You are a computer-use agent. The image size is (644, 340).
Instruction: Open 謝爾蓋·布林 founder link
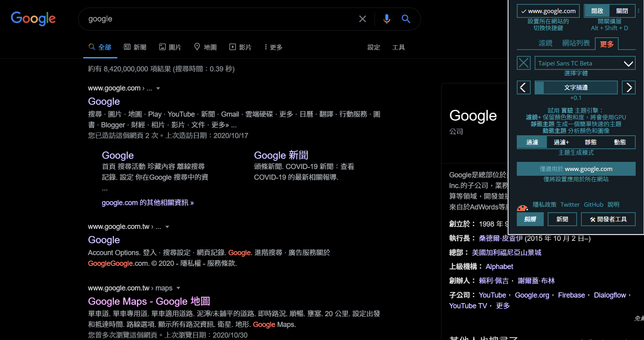536,281
